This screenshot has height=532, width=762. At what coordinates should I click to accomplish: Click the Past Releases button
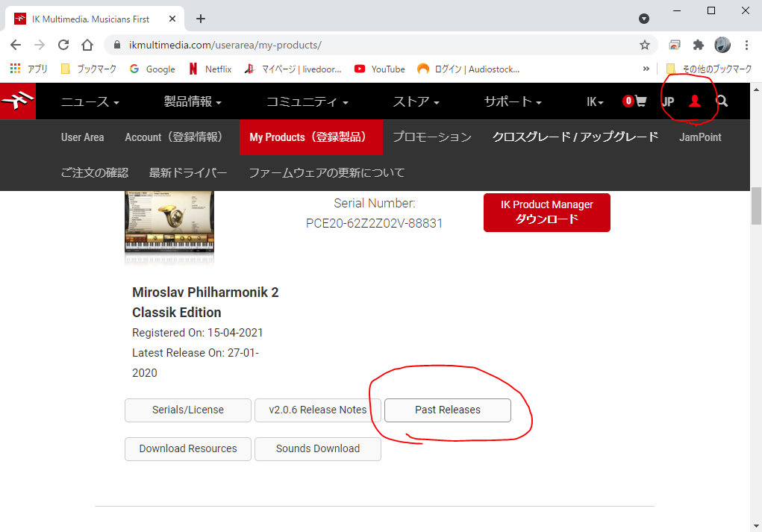click(x=448, y=410)
